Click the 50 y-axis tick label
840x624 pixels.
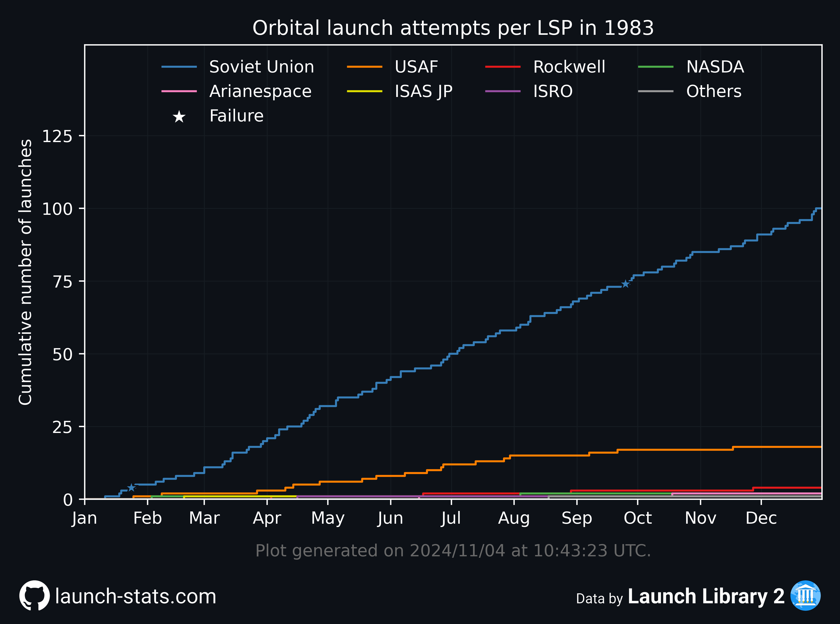[x=62, y=354]
